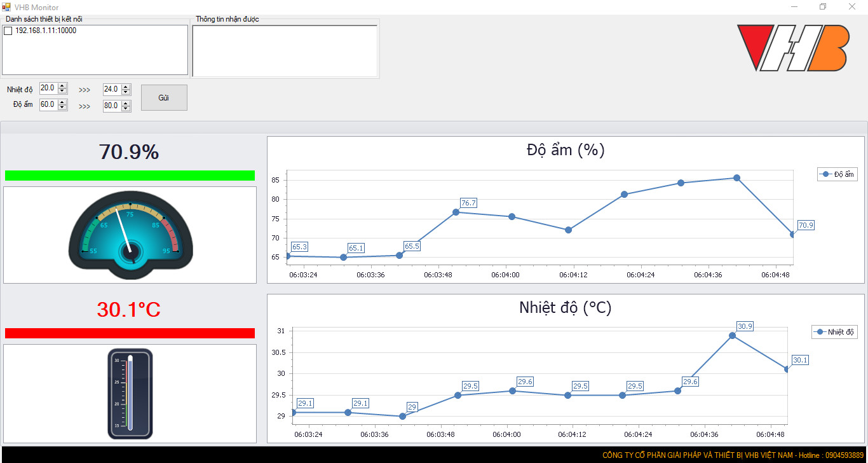Click the Độ ẩm chart legend marker
This screenshot has height=463, width=868.
click(825, 174)
